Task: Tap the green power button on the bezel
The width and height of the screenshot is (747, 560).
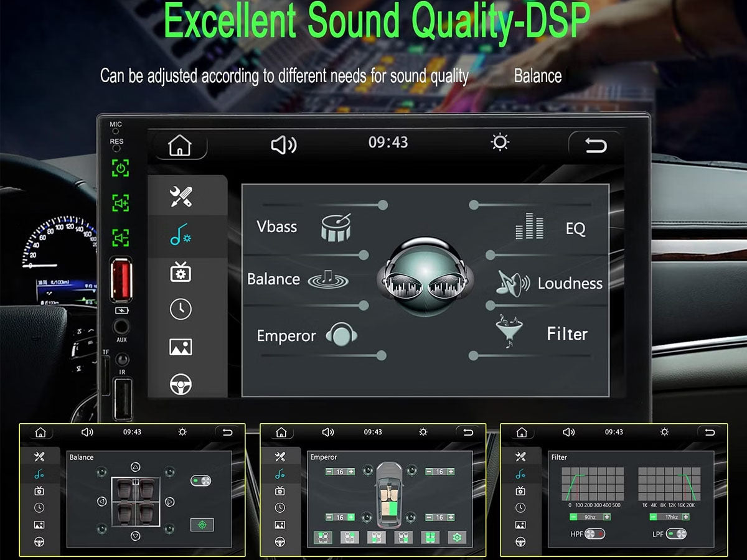Action: click(120, 167)
